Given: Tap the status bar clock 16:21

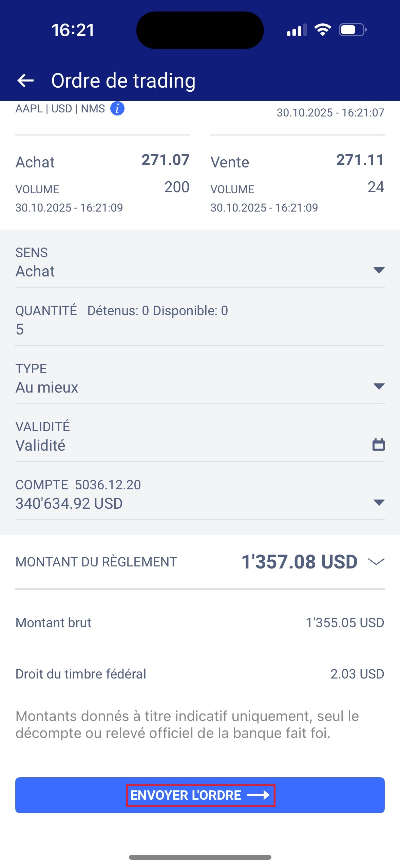Looking at the screenshot, I should click(x=73, y=30).
